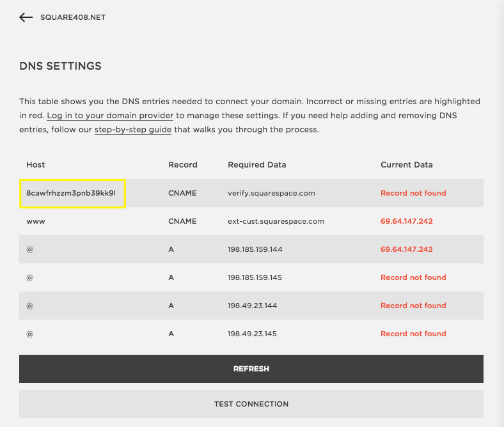
Task: Click the Required Data column header
Action: (x=256, y=164)
